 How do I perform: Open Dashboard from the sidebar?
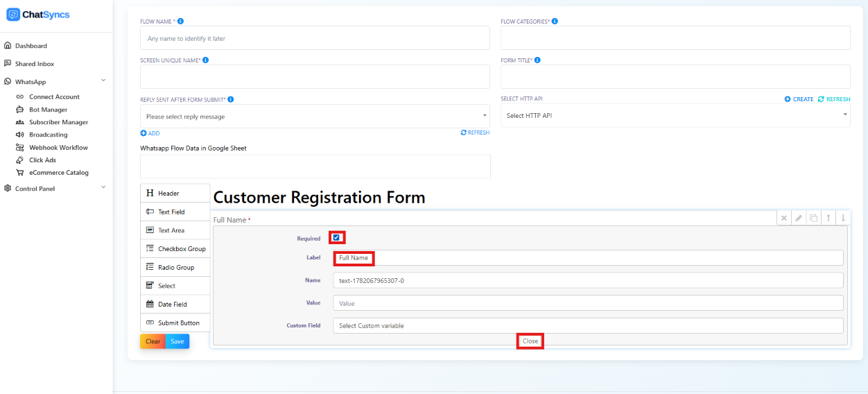tap(31, 46)
